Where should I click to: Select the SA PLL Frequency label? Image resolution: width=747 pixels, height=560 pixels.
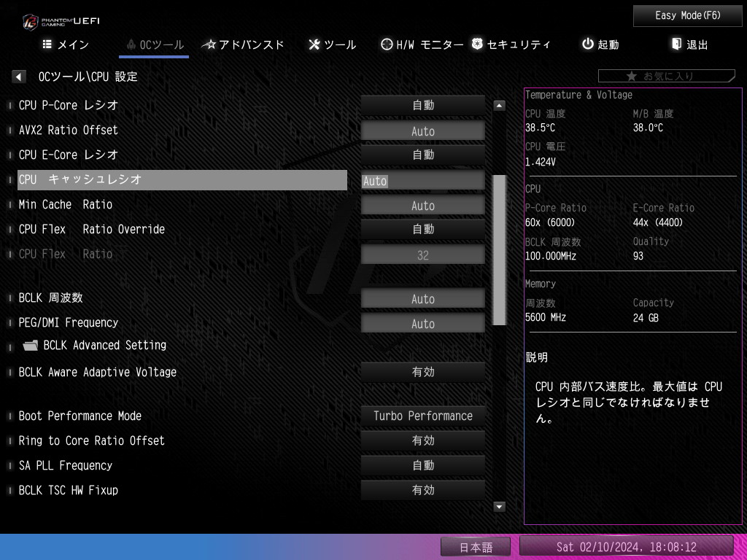pos(66,465)
